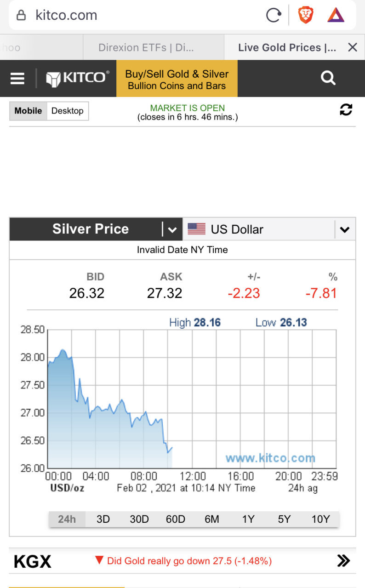The width and height of the screenshot is (365, 588).
Task: Switch to Desktop view toggle
Action: 68,111
